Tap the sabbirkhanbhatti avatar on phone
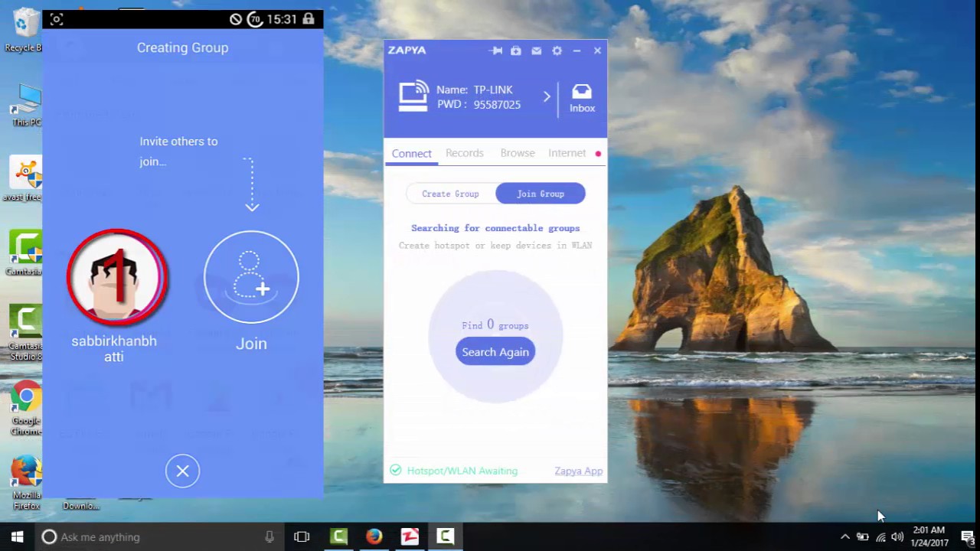The height and width of the screenshot is (551, 980). (x=116, y=276)
